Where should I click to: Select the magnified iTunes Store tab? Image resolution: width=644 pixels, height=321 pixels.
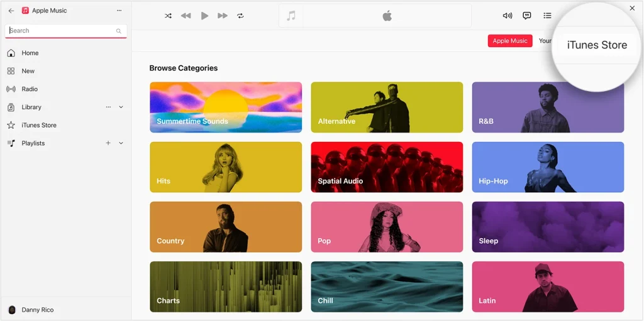597,45
